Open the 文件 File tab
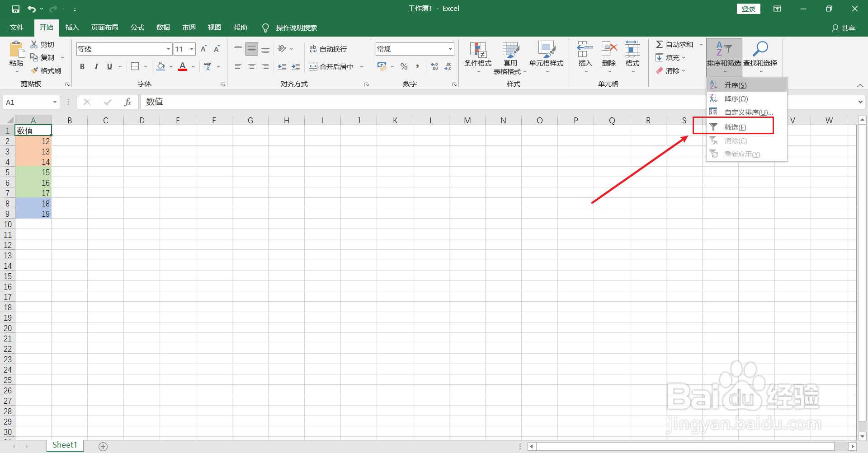The width and height of the screenshot is (868, 453). (x=17, y=28)
